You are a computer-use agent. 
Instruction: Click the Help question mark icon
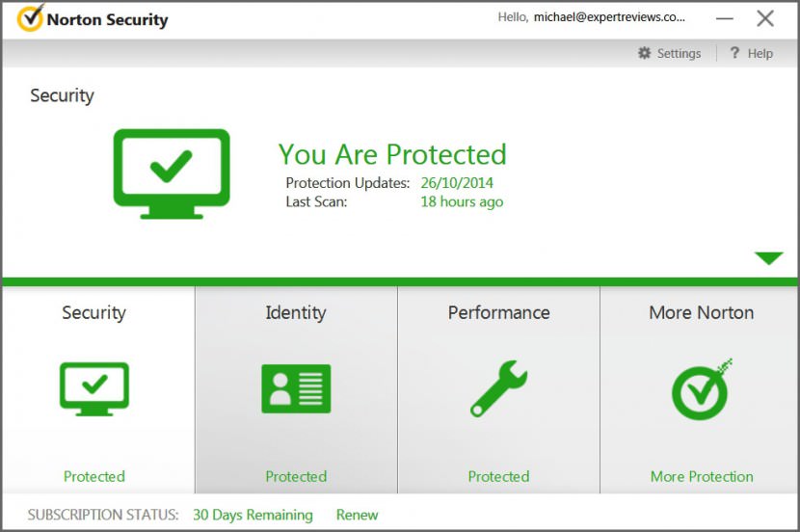point(734,53)
